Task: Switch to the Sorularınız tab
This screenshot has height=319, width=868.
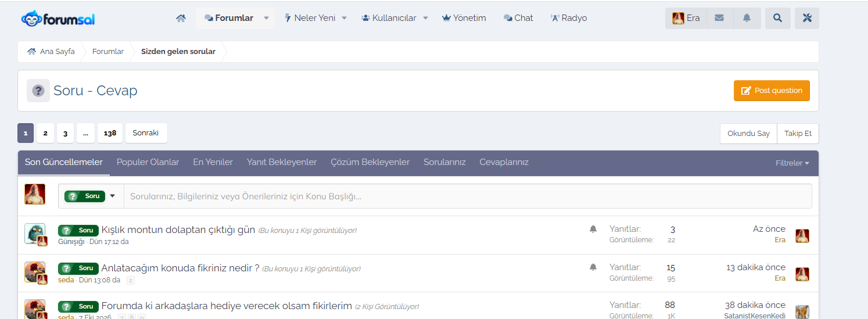Action: [x=444, y=163]
